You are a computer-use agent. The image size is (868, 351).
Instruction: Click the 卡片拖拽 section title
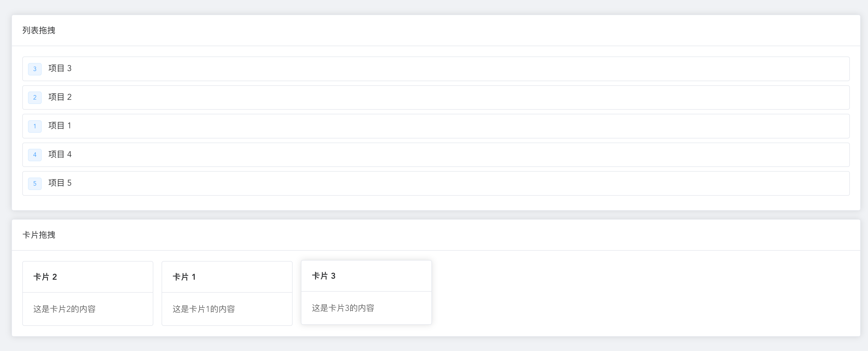[x=39, y=235]
